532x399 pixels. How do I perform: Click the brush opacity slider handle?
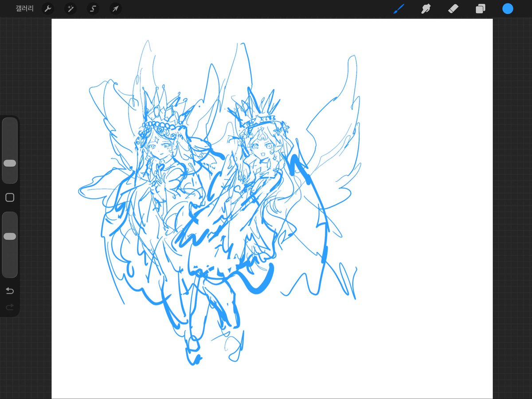click(x=10, y=236)
